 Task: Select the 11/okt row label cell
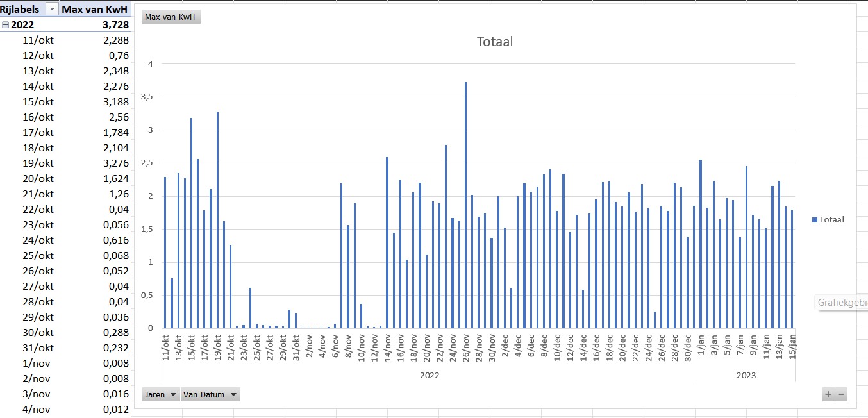[38, 40]
